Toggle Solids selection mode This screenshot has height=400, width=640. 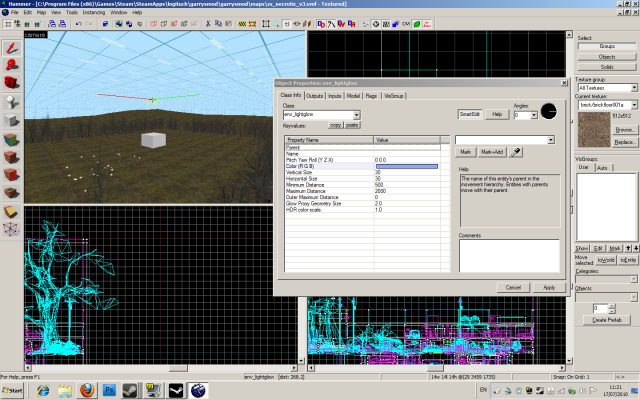click(x=608, y=65)
